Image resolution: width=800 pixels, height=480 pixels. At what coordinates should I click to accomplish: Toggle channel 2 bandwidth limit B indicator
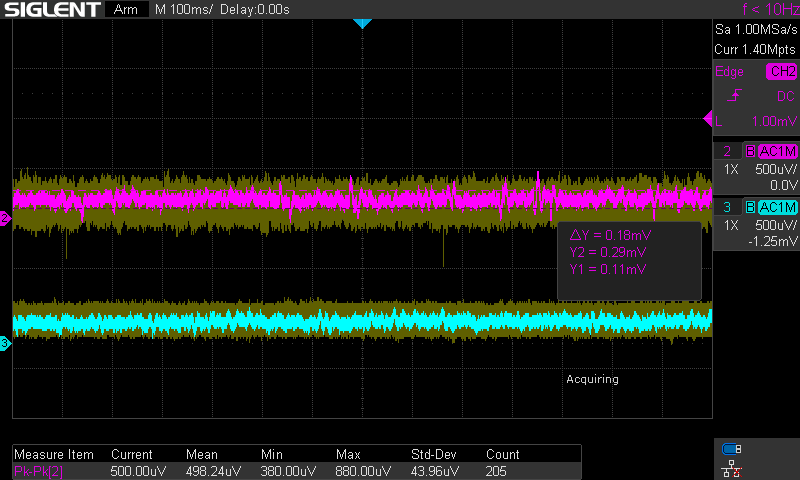(749, 151)
